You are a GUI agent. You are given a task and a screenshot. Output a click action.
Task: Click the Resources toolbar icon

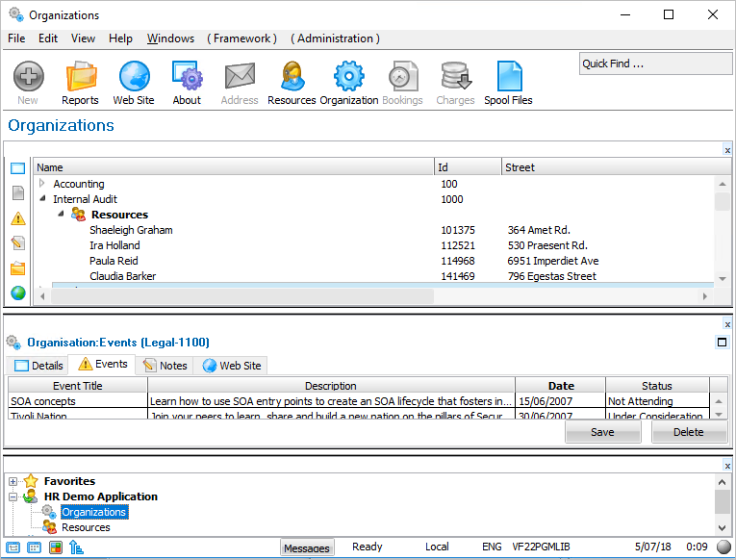point(292,82)
